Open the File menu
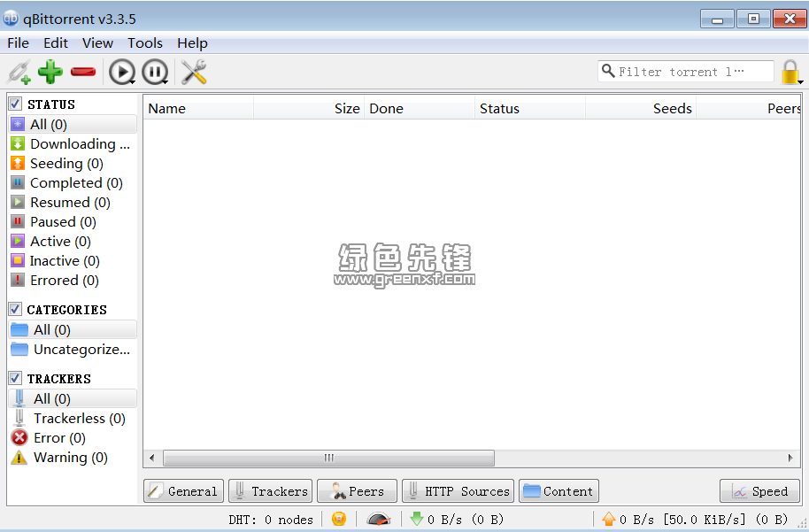This screenshot has height=532, width=809. click(18, 43)
